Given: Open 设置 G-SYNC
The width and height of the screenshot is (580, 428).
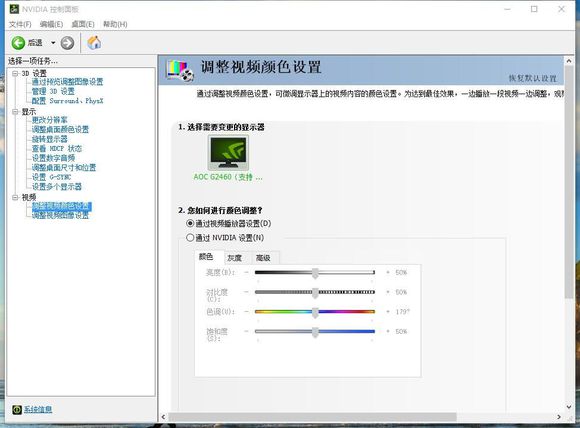Looking at the screenshot, I should [51, 177].
